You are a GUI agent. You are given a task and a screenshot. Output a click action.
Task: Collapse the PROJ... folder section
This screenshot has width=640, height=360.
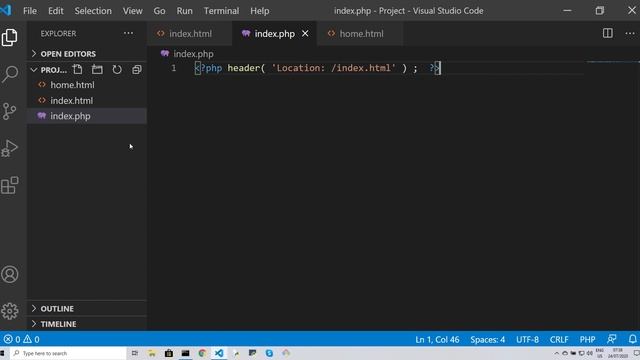[x=49, y=70]
